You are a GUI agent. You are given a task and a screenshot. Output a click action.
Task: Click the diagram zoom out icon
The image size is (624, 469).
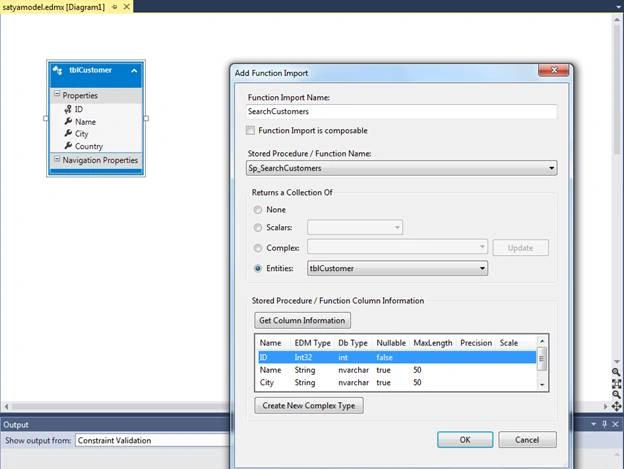coord(616,395)
